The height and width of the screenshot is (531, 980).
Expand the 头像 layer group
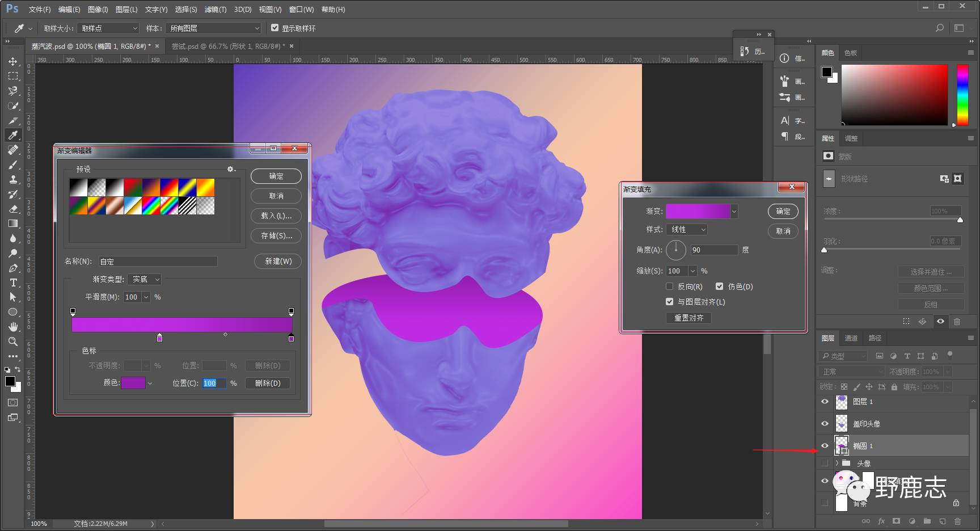[837, 463]
